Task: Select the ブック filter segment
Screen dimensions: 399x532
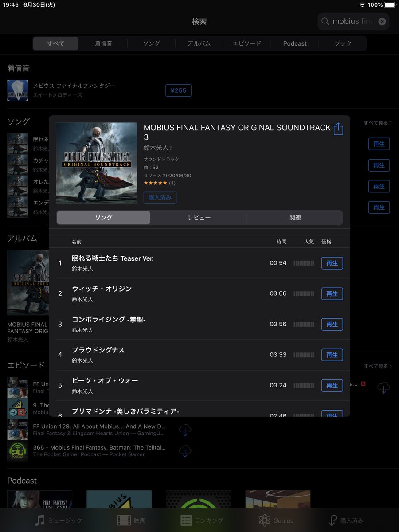Action: tap(343, 43)
